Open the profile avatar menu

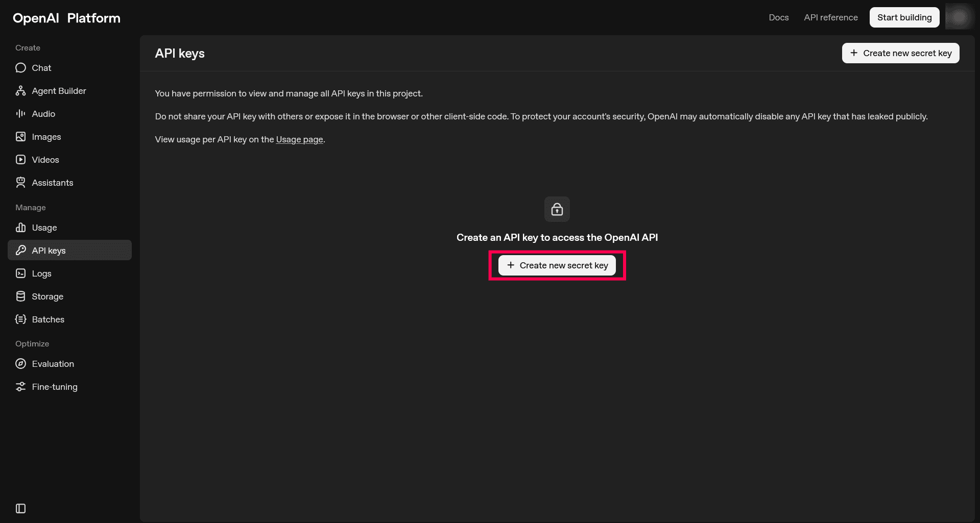click(x=959, y=17)
